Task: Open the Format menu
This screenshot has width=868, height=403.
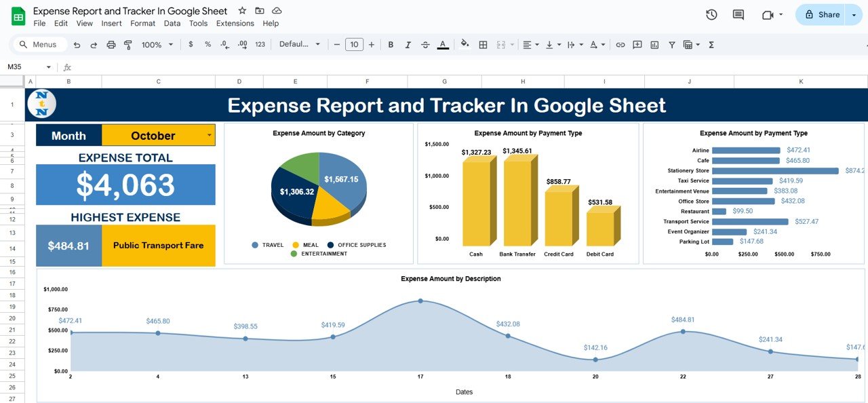Action: click(x=143, y=23)
